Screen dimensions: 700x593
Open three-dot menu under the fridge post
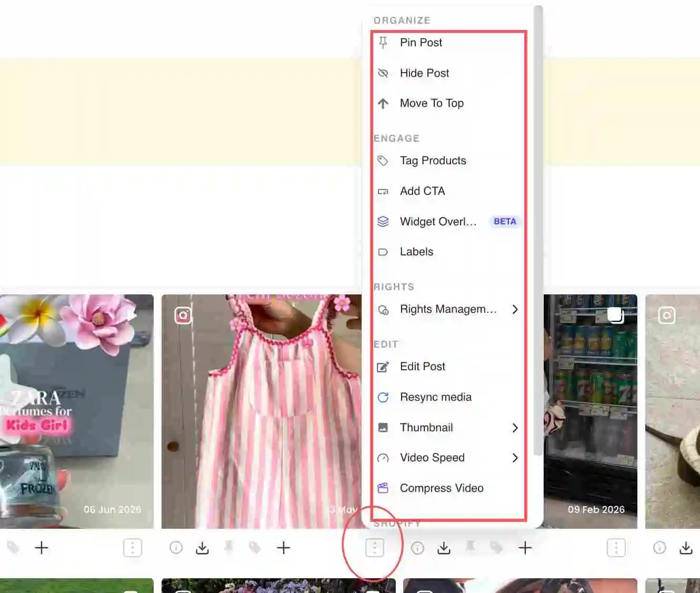point(616,548)
